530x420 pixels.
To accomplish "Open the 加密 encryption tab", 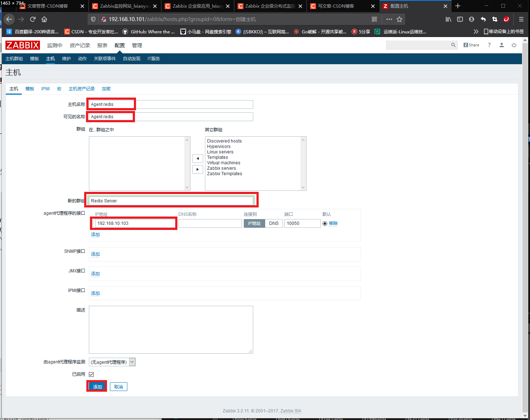I will click(106, 89).
